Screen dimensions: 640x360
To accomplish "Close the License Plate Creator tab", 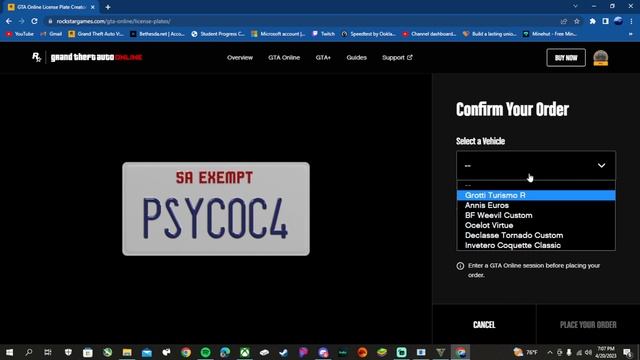I will point(93,7).
